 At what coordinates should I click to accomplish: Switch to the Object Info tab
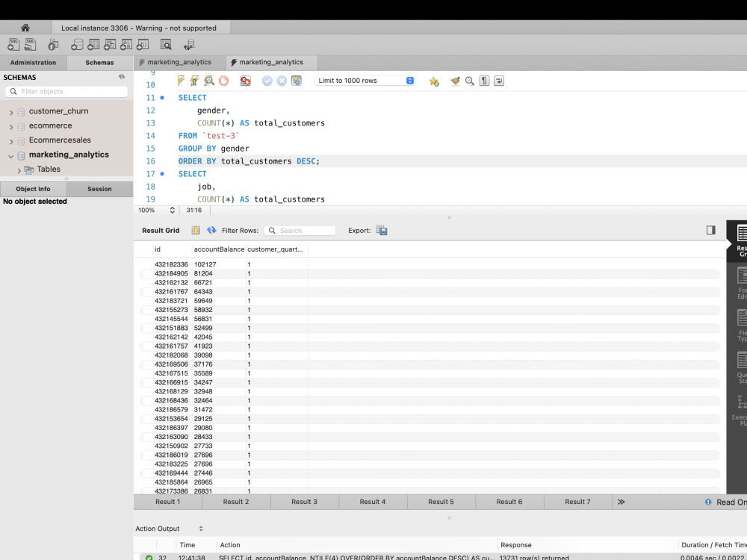pos(34,189)
